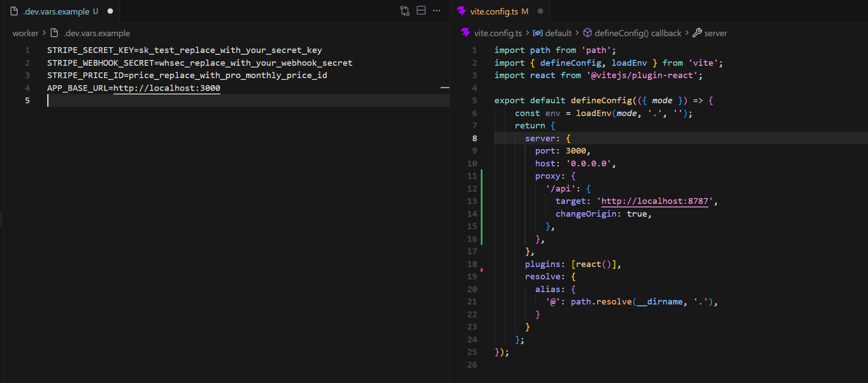Click 'alias: {' on line 20
The width and height of the screenshot is (868, 383).
pos(555,289)
